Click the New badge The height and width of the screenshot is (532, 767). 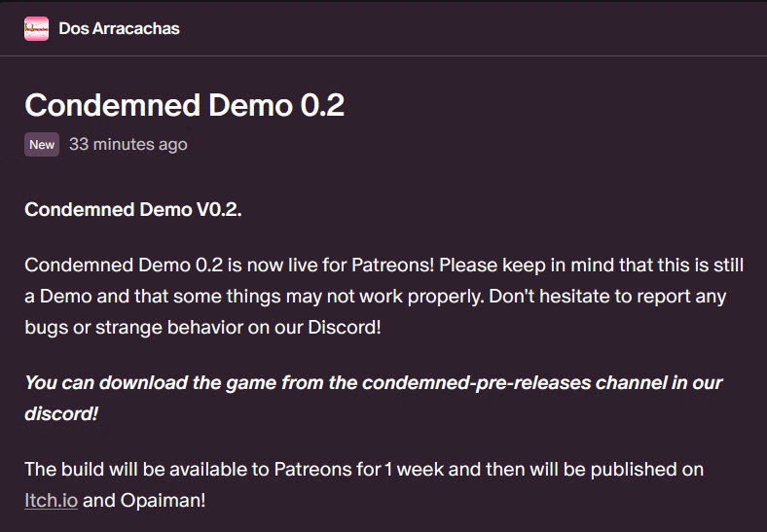tap(42, 145)
